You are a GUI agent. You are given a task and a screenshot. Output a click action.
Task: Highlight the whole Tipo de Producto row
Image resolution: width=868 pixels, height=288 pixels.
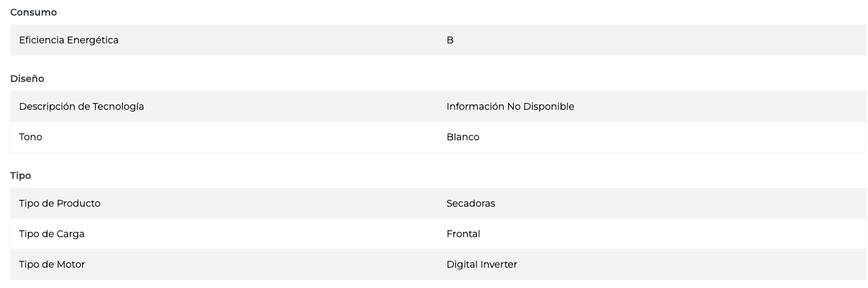[271, 203]
